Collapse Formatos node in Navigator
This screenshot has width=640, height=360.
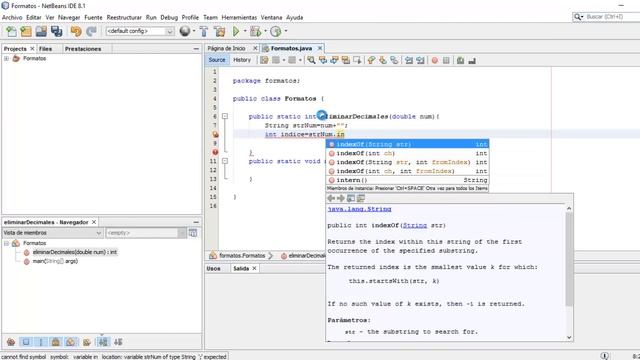pyautogui.click(x=7, y=243)
